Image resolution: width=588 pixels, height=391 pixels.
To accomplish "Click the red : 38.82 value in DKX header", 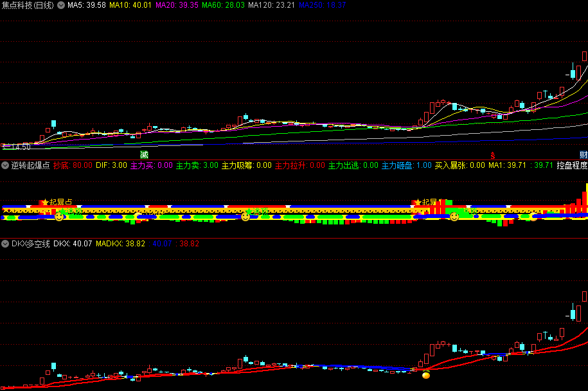I will pos(188,244).
